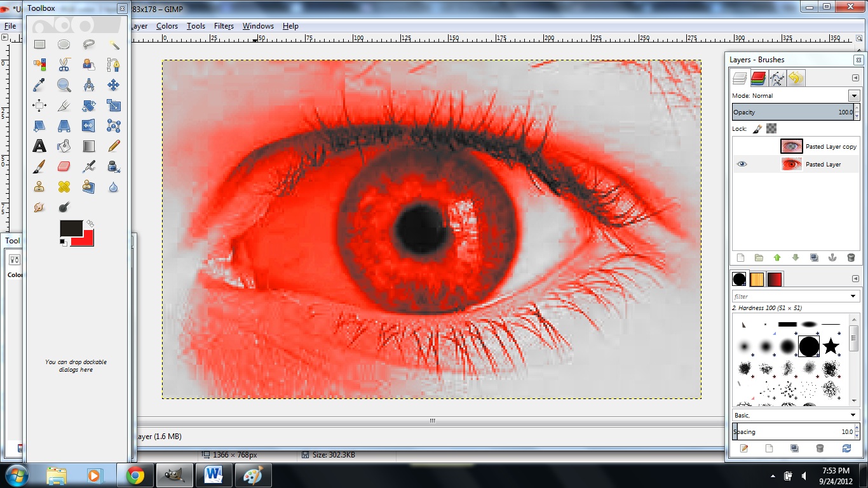Create a new layer button
868x488 pixels.
point(740,258)
